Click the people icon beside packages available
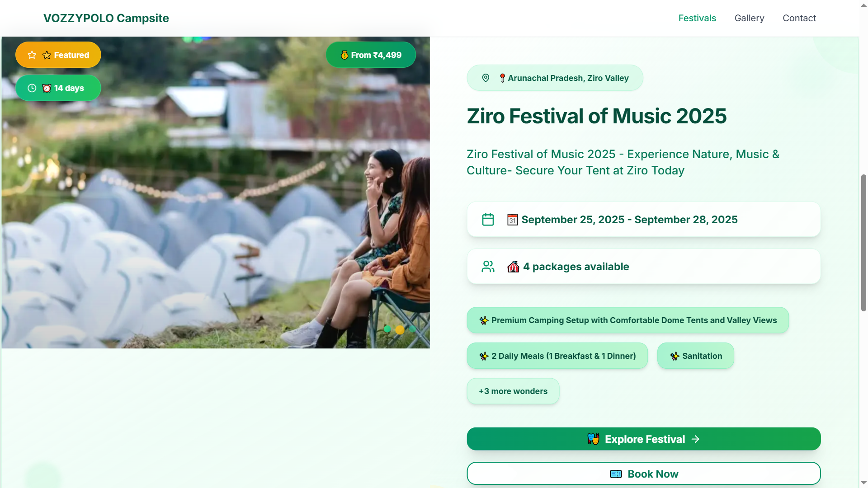The width and height of the screenshot is (868, 488). [488, 266]
